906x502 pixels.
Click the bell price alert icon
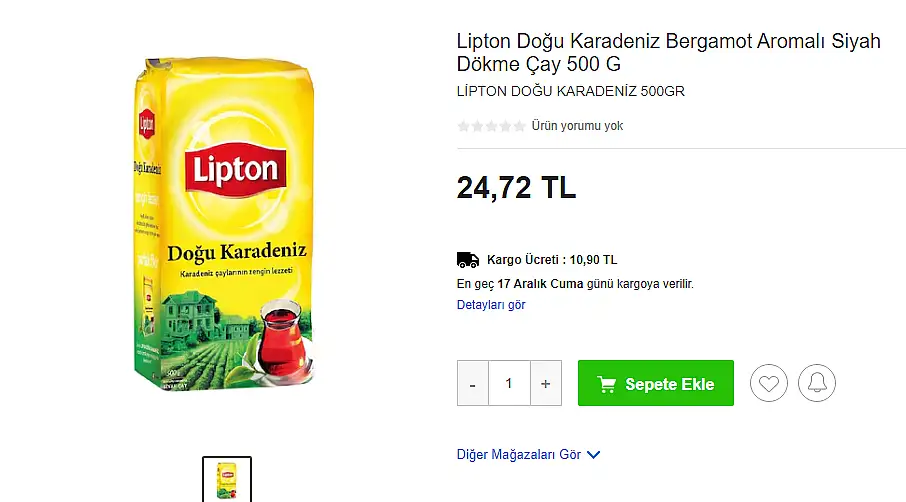click(x=816, y=383)
